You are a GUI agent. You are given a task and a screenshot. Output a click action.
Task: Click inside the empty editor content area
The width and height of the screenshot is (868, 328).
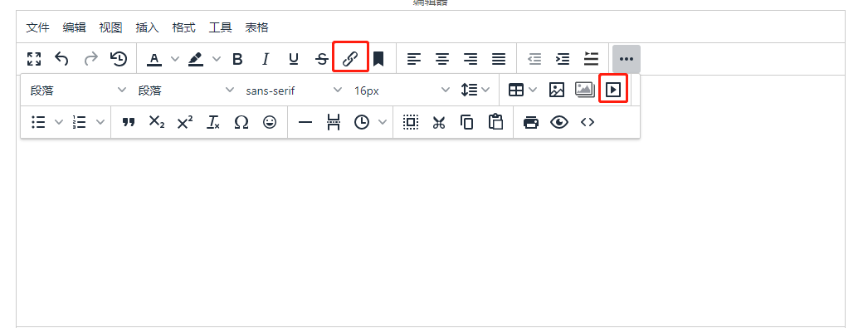coord(431,233)
